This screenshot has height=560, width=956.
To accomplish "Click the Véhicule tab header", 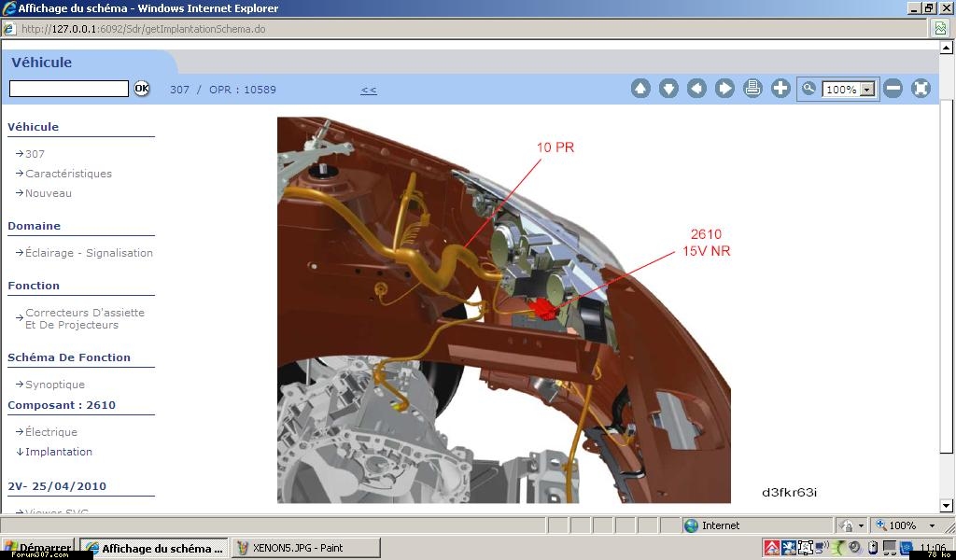I will [41, 63].
